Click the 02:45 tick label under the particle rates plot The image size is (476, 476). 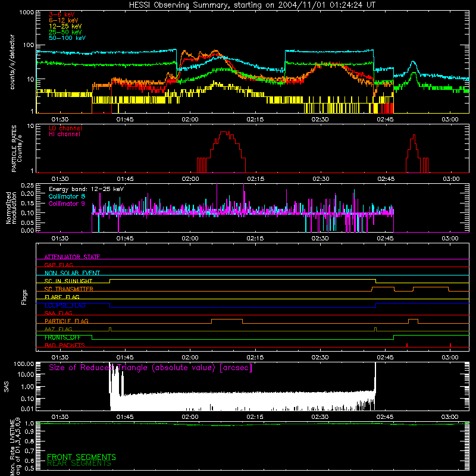pos(386,179)
